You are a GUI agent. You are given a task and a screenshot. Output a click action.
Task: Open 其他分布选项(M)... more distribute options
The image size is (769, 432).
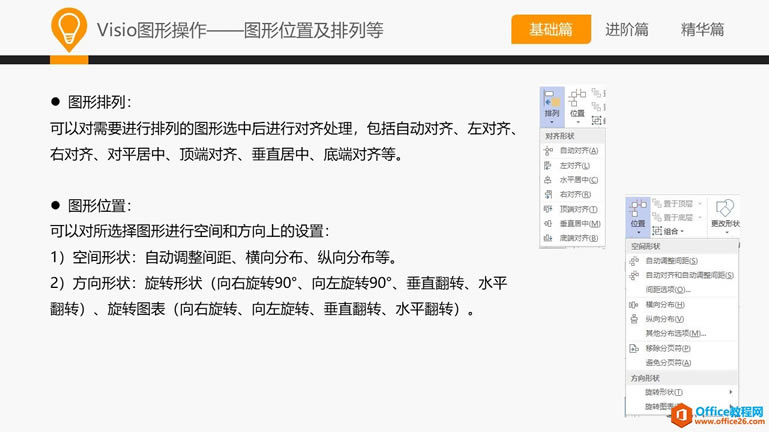(x=682, y=333)
